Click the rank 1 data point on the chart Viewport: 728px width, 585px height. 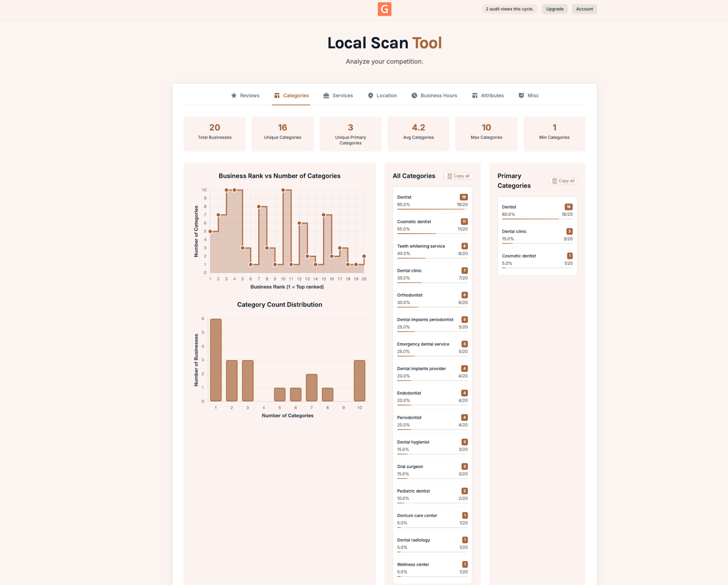coord(210,231)
